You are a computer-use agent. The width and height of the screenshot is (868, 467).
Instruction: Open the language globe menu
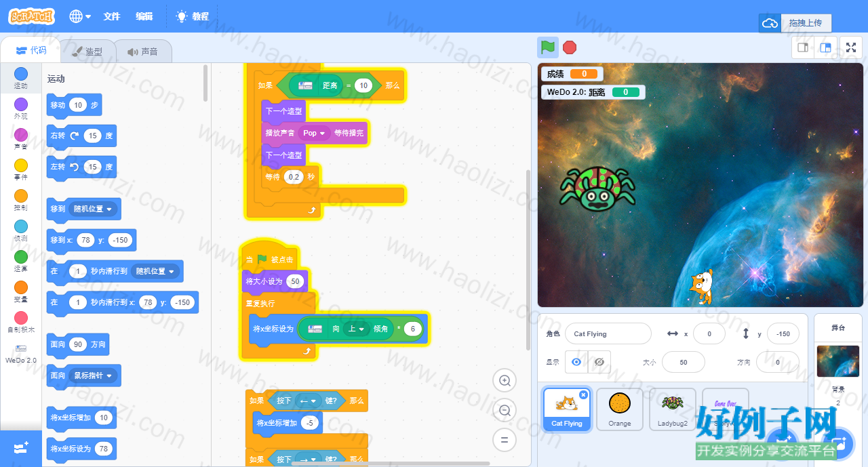coord(80,16)
